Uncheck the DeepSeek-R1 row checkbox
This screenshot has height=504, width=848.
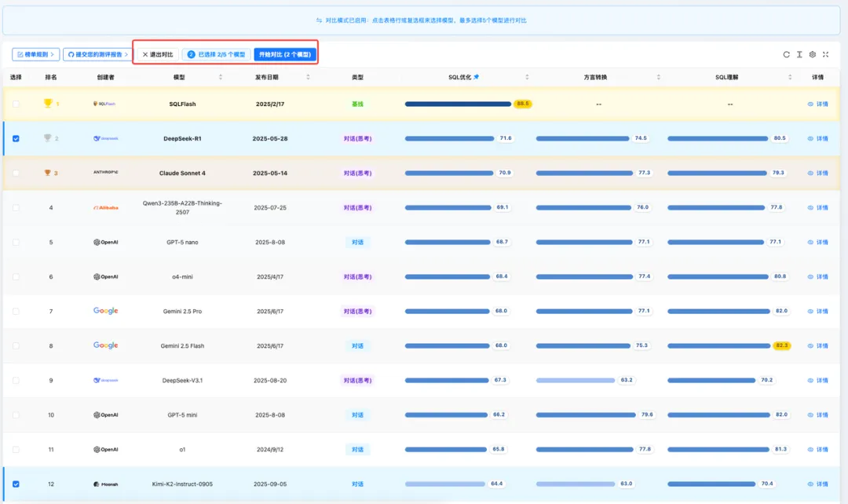click(16, 138)
